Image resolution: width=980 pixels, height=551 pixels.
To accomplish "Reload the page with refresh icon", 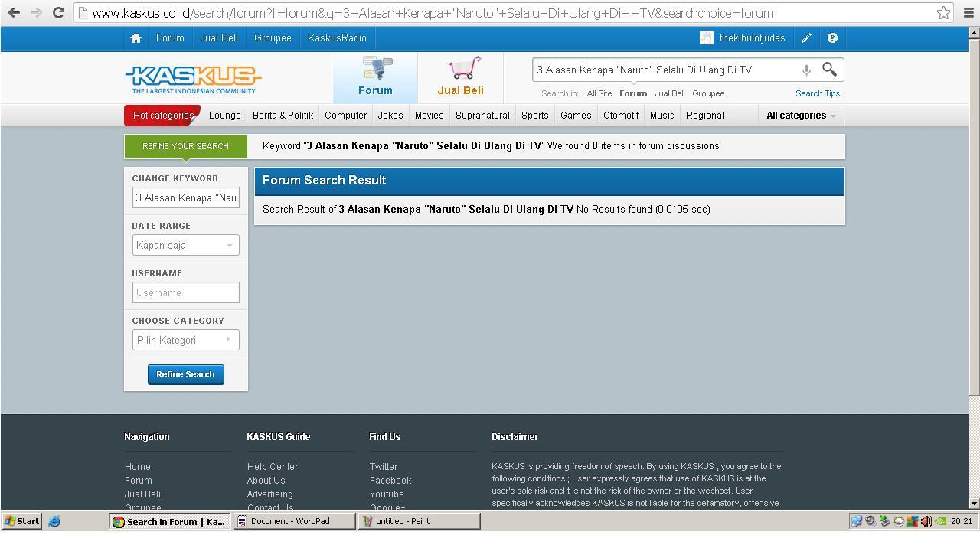I will [58, 12].
